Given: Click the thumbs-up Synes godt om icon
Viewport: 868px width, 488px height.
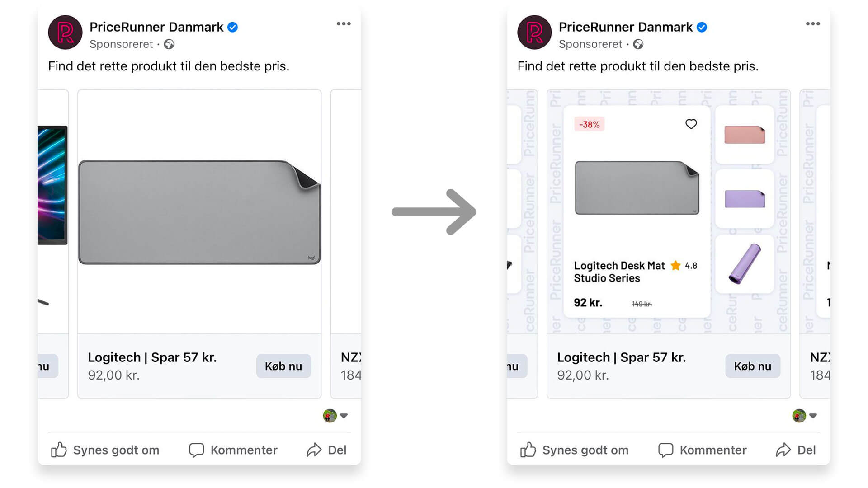Looking at the screenshot, I should 60,450.
